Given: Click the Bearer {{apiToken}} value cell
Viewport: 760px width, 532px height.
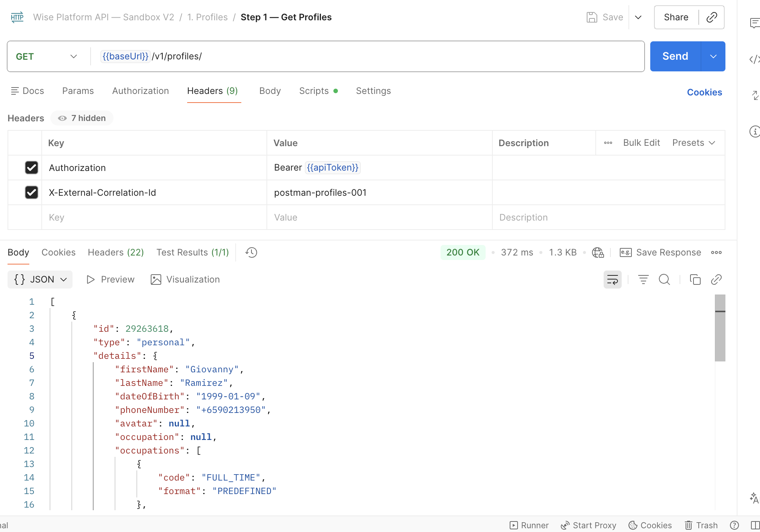Looking at the screenshot, I should [x=380, y=168].
